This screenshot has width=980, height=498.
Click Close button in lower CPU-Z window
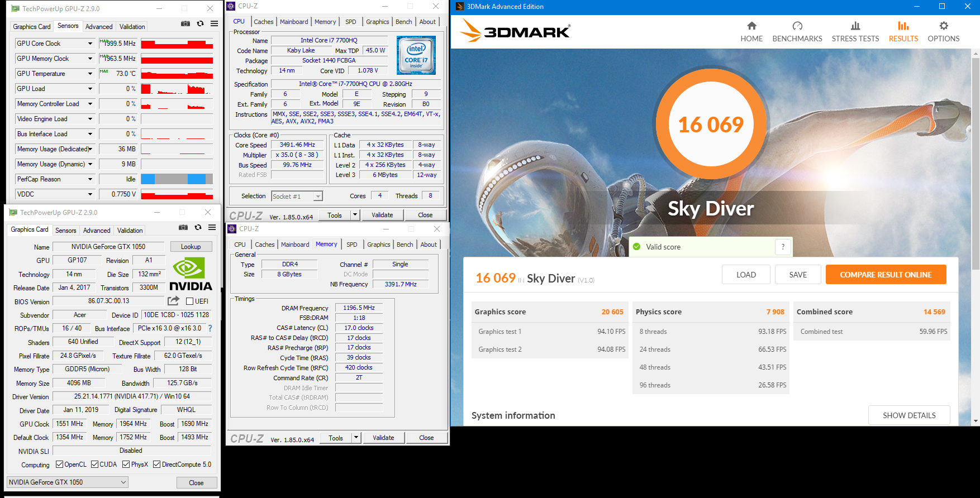(426, 438)
